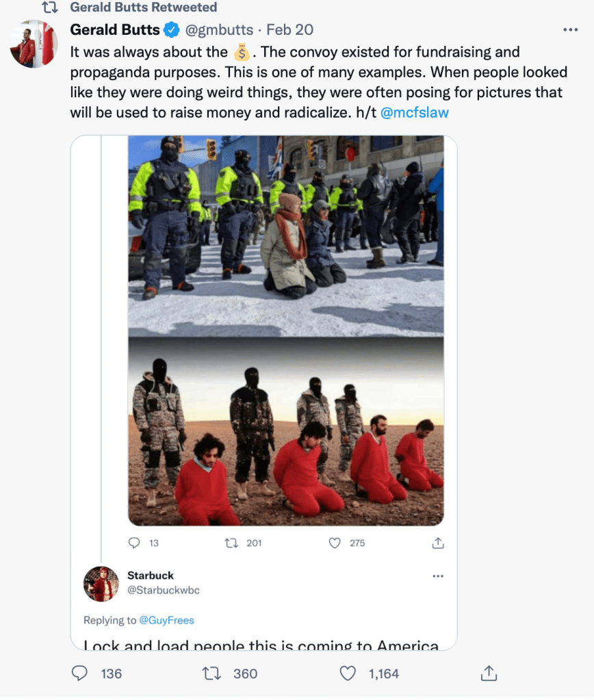This screenshot has width=594, height=700.
Task: Retweet the Gerald Butts tweet with 360 retweets
Action: tap(211, 673)
